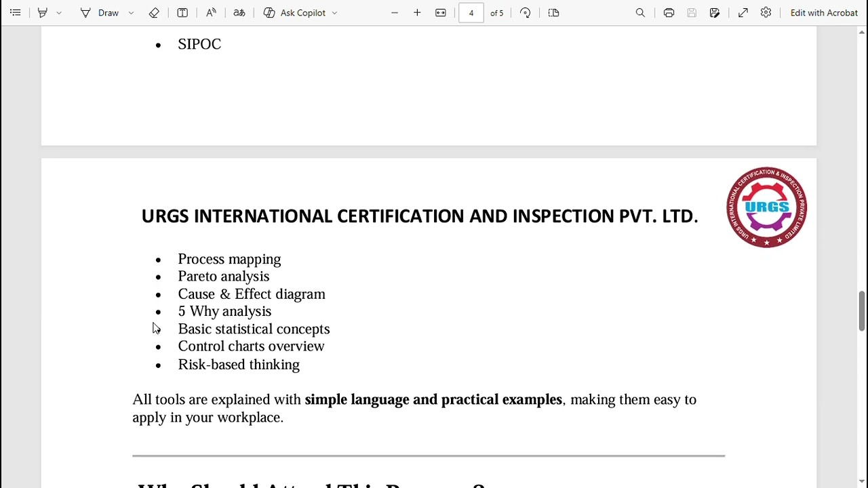The image size is (868, 488).
Task: Click the URGS logo image
Action: 766,207
